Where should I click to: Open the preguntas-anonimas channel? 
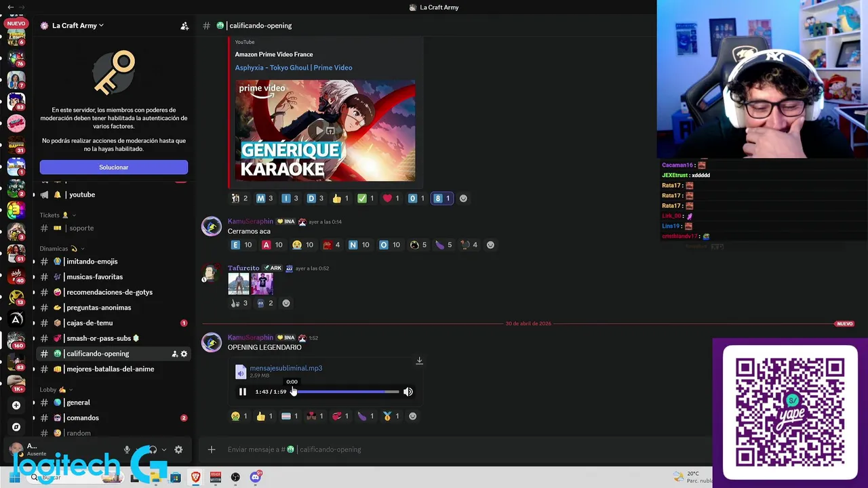pyautogui.click(x=98, y=308)
